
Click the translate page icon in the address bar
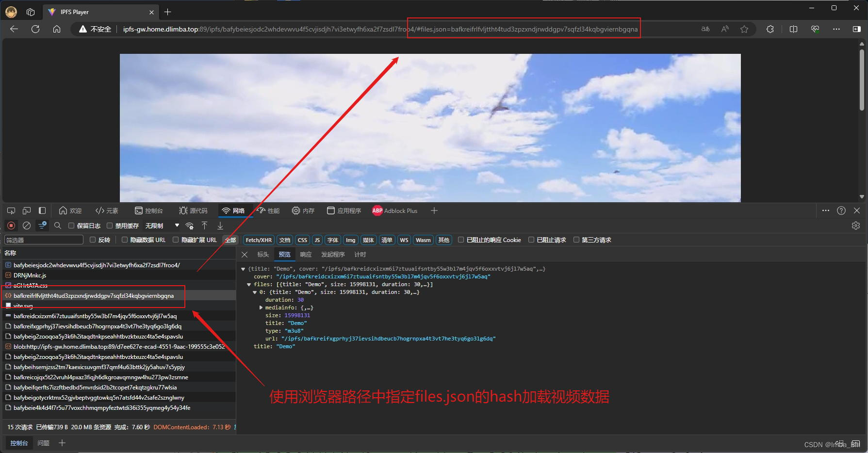click(x=705, y=29)
